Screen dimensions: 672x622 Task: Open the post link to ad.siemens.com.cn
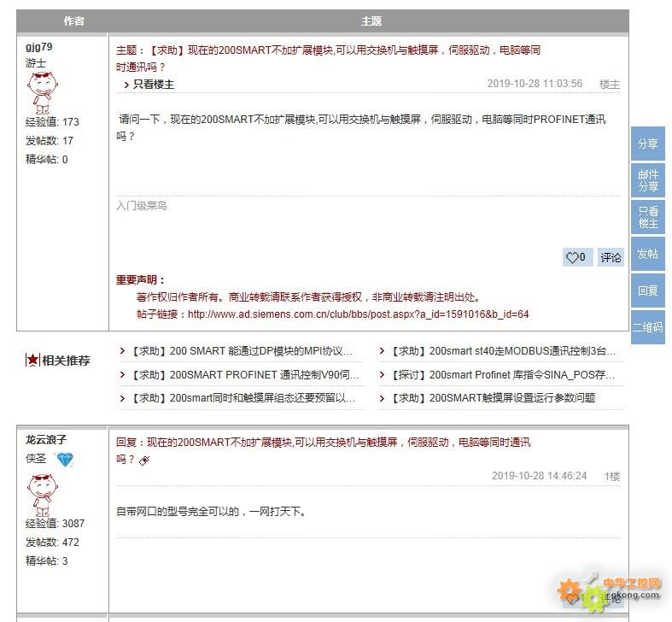(359, 314)
